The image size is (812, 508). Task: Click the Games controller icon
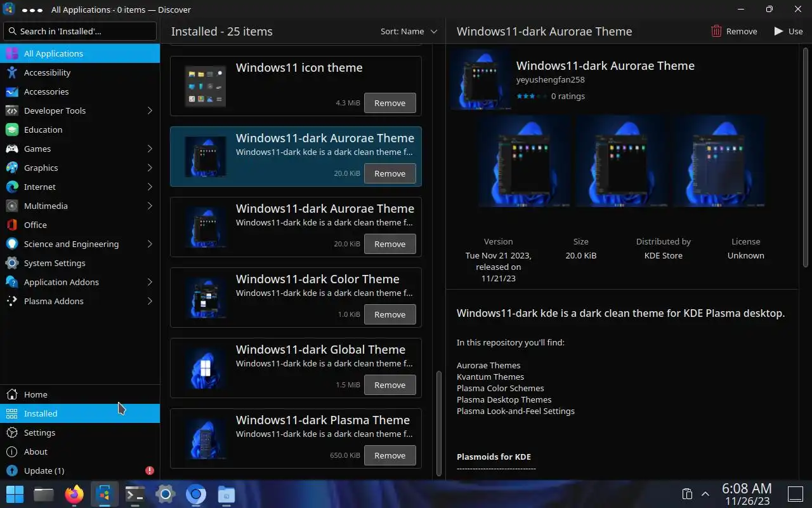click(x=11, y=149)
